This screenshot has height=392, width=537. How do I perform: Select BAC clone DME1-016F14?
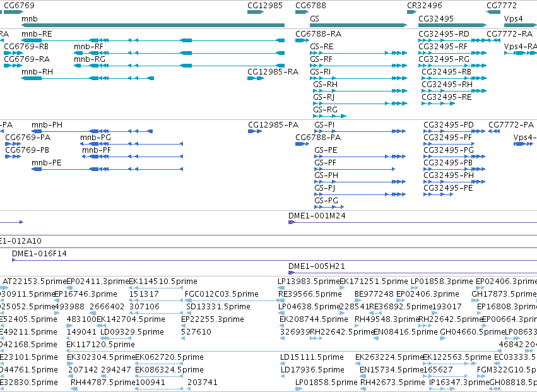coord(274,260)
